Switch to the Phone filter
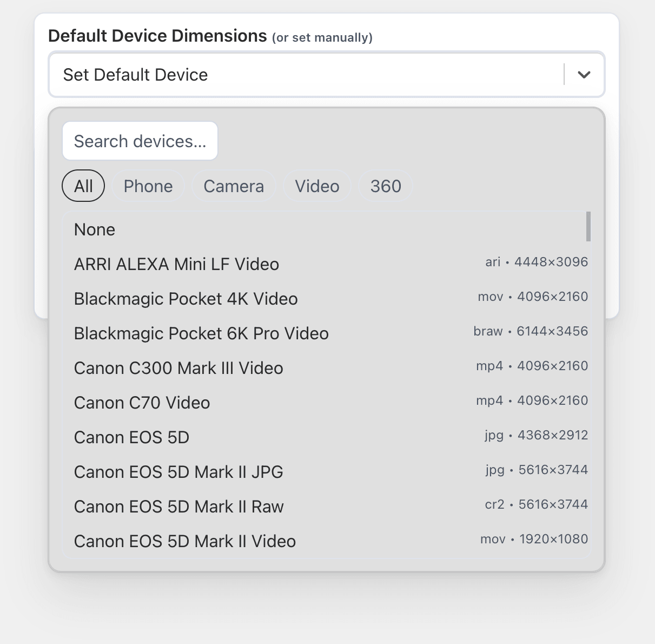This screenshot has height=644, width=655. point(148,186)
